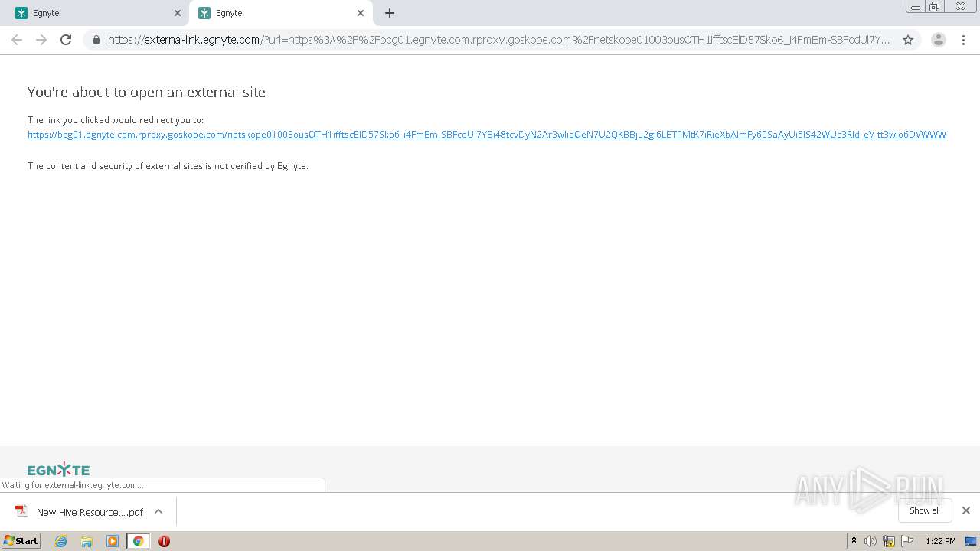Viewport: 980px width, 551px height.
Task: Open the Chrome profile avatar menu
Action: [x=939, y=40]
